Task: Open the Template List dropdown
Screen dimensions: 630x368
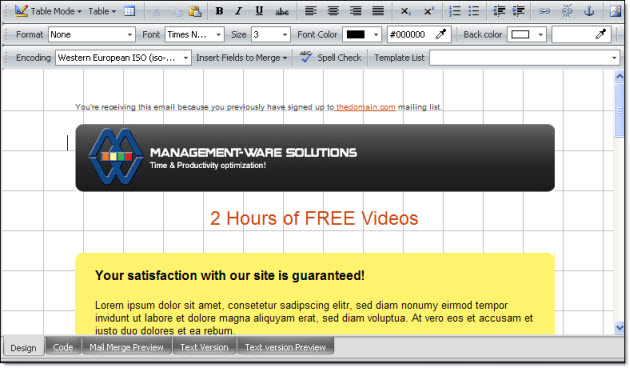Action: (524, 58)
